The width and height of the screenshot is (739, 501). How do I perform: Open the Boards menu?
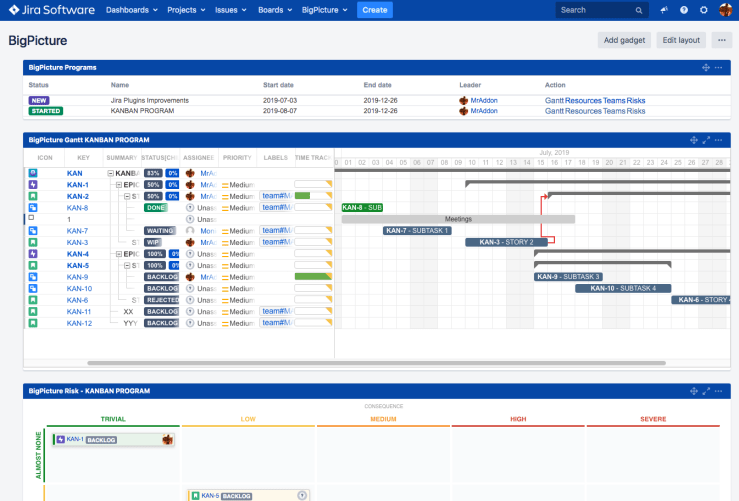click(x=274, y=10)
